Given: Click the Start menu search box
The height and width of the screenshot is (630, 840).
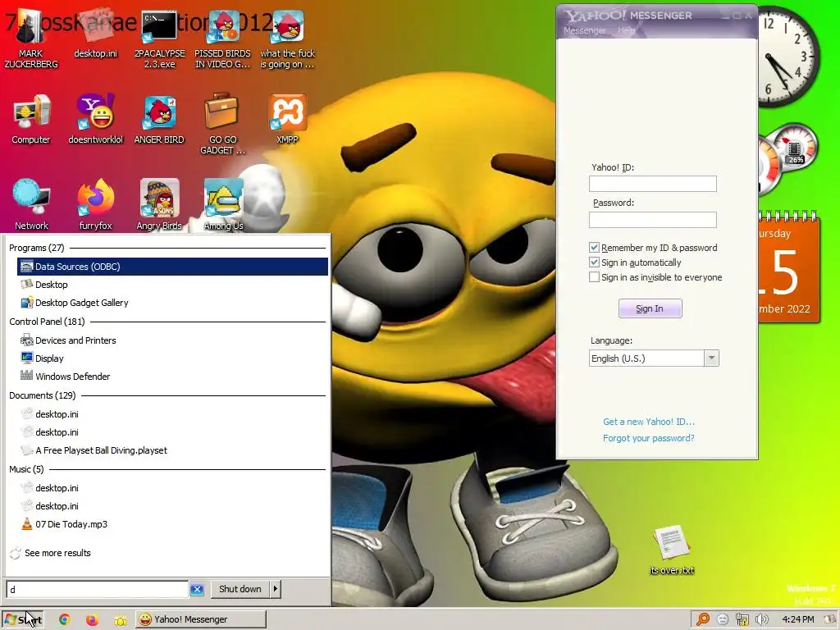Looking at the screenshot, I should pyautogui.click(x=98, y=589).
